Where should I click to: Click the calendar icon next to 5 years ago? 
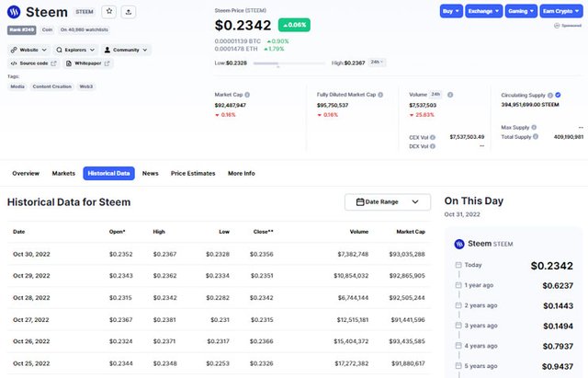pos(458,366)
